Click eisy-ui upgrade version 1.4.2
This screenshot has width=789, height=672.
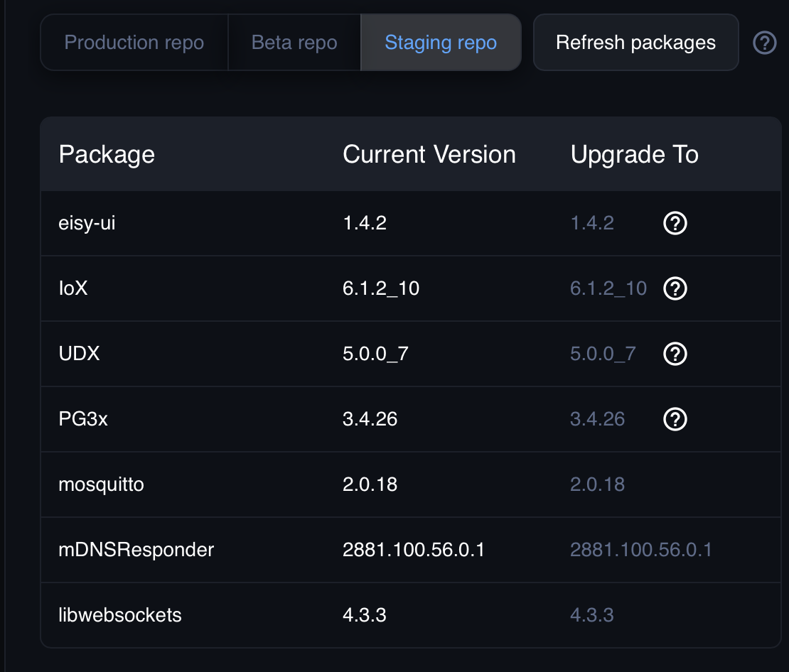click(x=592, y=223)
